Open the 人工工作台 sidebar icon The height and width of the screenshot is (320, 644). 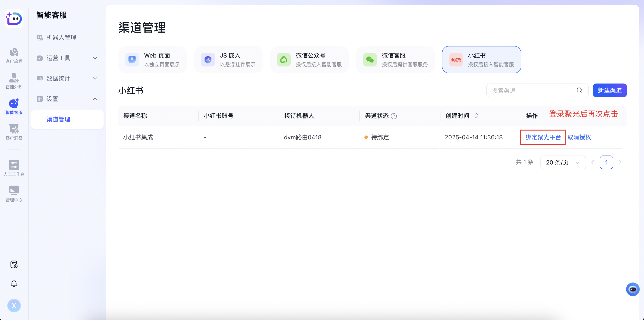(14, 167)
